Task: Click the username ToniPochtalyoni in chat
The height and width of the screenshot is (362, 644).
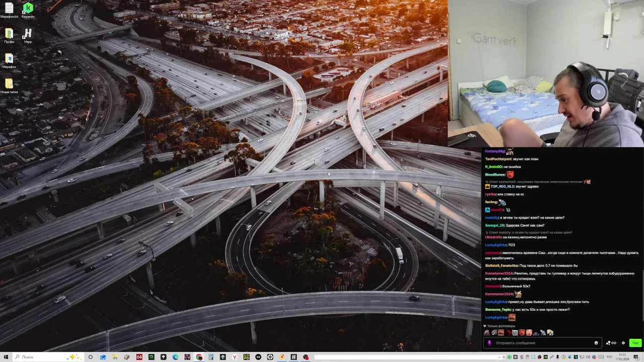Action: coord(499,159)
